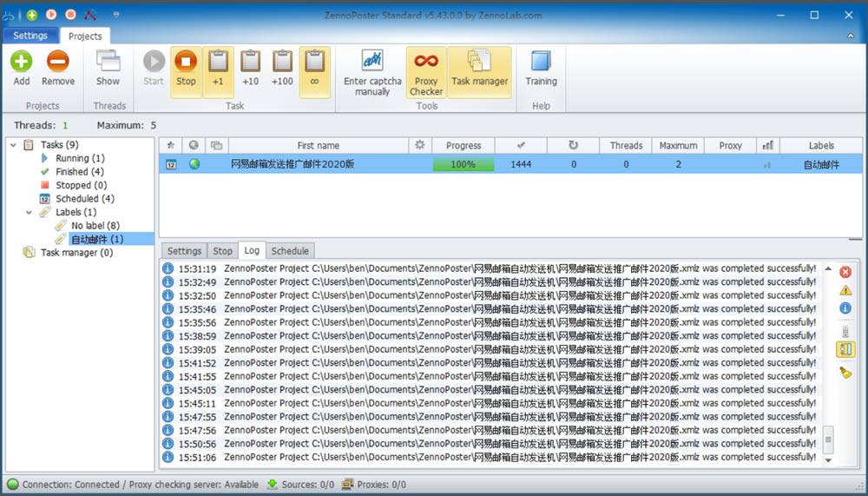Open Enter captcha manually tool
Viewport: 868px width, 496px height.
pos(372,72)
